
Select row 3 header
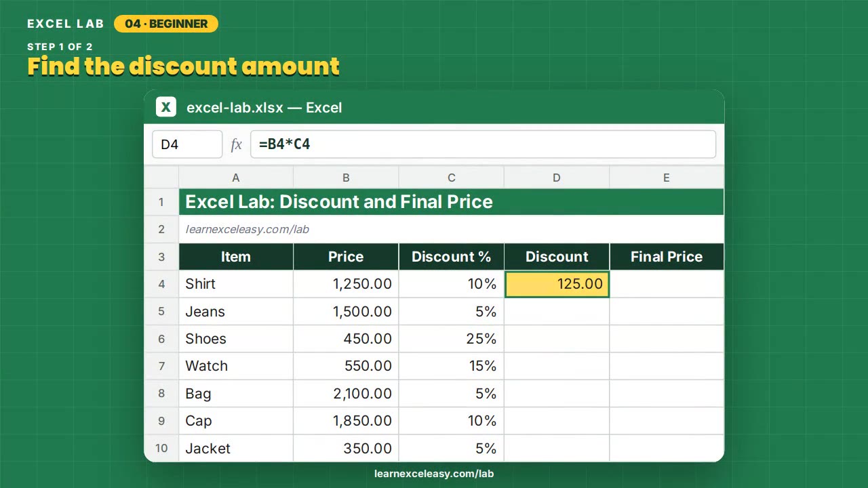click(161, 257)
